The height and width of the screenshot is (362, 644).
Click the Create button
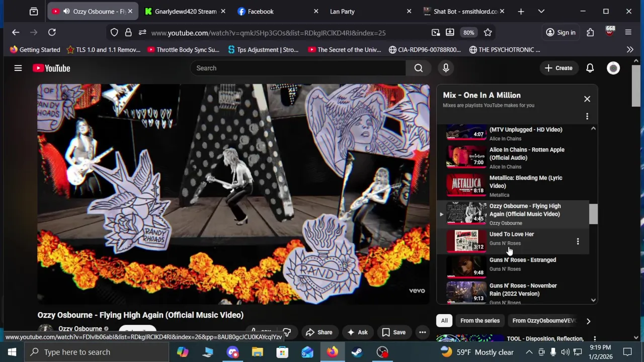[x=558, y=68]
